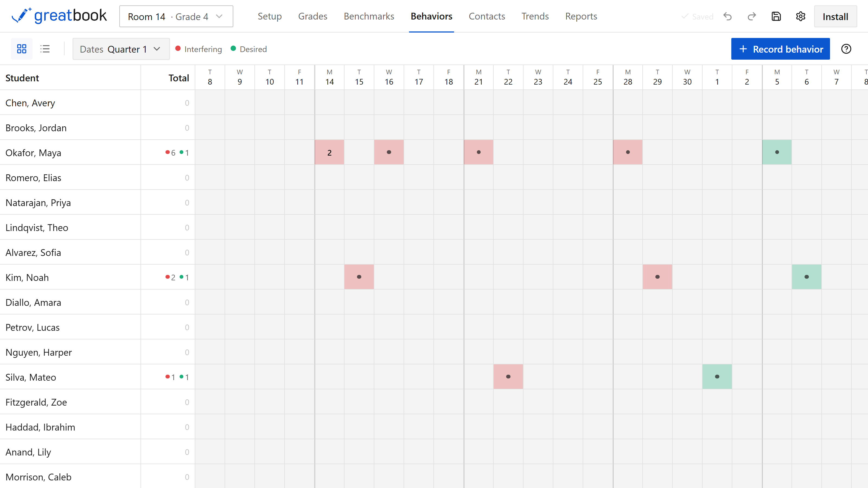Click the undo arrow icon

click(727, 17)
